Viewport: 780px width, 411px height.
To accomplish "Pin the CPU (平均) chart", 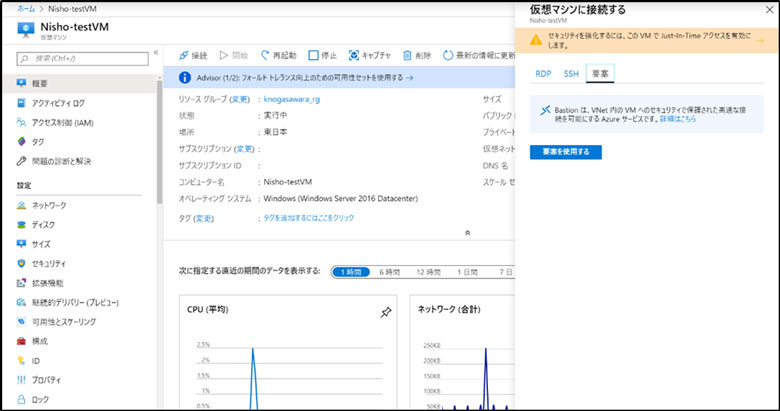I will 386,312.
